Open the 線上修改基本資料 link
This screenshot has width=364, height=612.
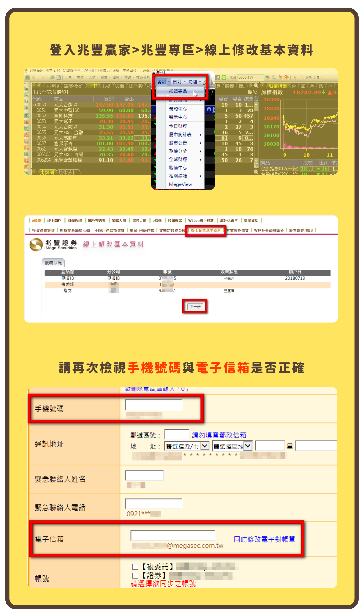pyautogui.click(x=206, y=230)
